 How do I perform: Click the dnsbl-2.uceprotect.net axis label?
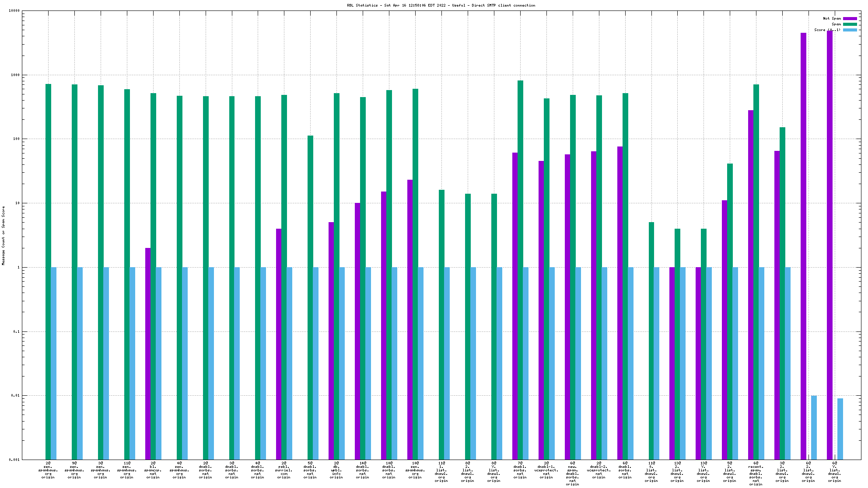[598, 470]
